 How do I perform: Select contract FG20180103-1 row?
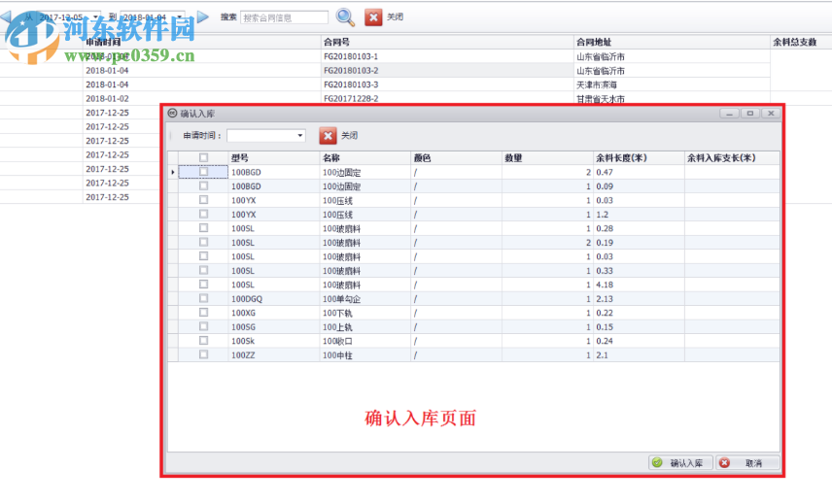pyautogui.click(x=447, y=56)
